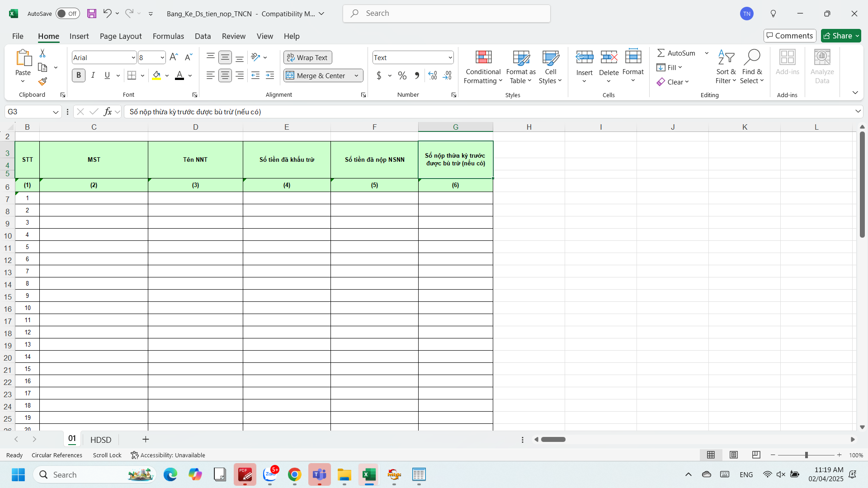Click the Percent Style icon
The height and width of the screenshot is (488, 868).
(402, 75)
